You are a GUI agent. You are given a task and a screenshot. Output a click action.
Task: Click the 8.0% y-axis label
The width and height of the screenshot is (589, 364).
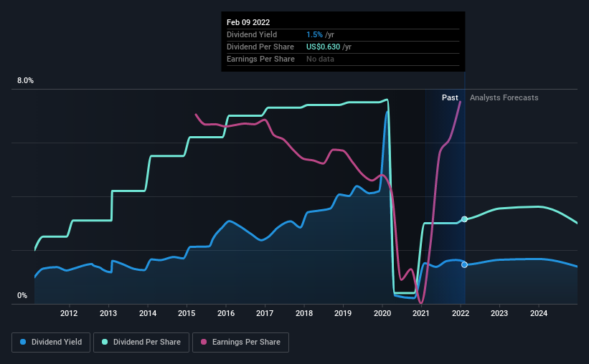(25, 81)
